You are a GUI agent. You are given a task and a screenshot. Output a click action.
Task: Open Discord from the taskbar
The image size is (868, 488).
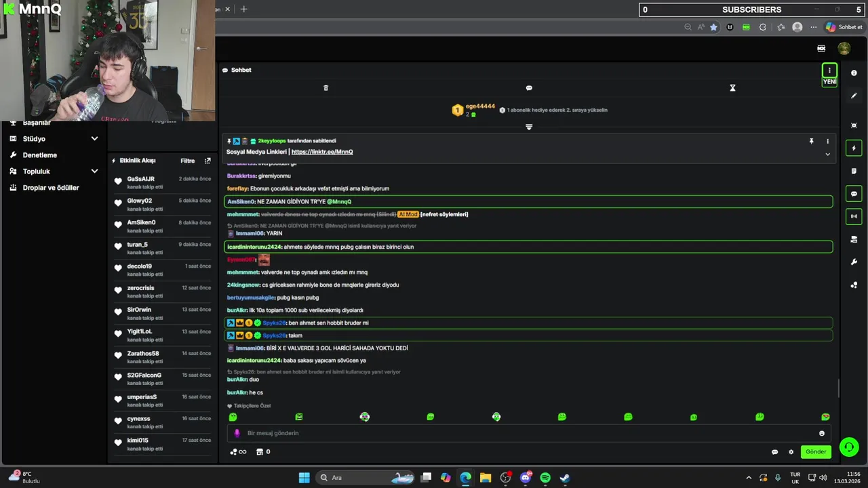526,478
